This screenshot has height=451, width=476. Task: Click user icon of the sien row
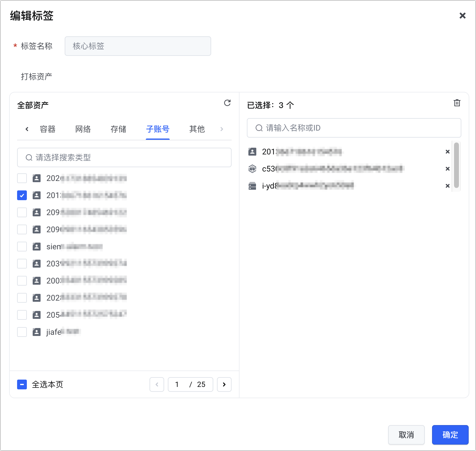pos(37,247)
